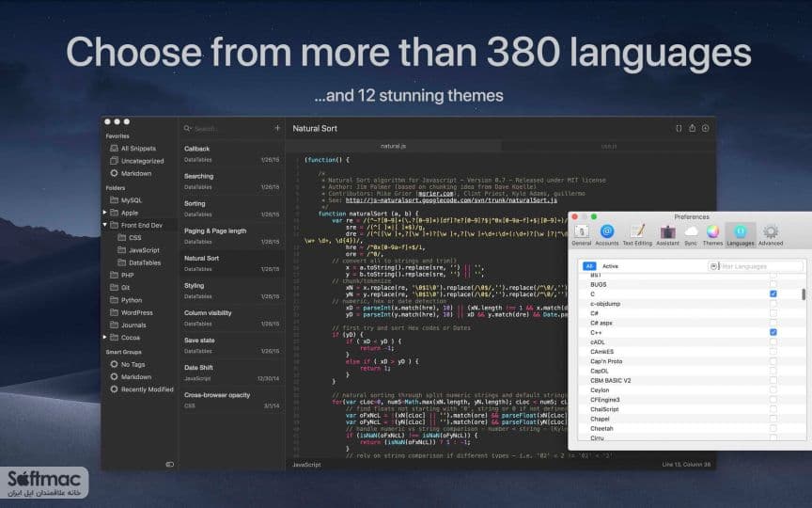Click the mgrier.com link in code
This screenshot has width=812, height=508.
(436, 194)
